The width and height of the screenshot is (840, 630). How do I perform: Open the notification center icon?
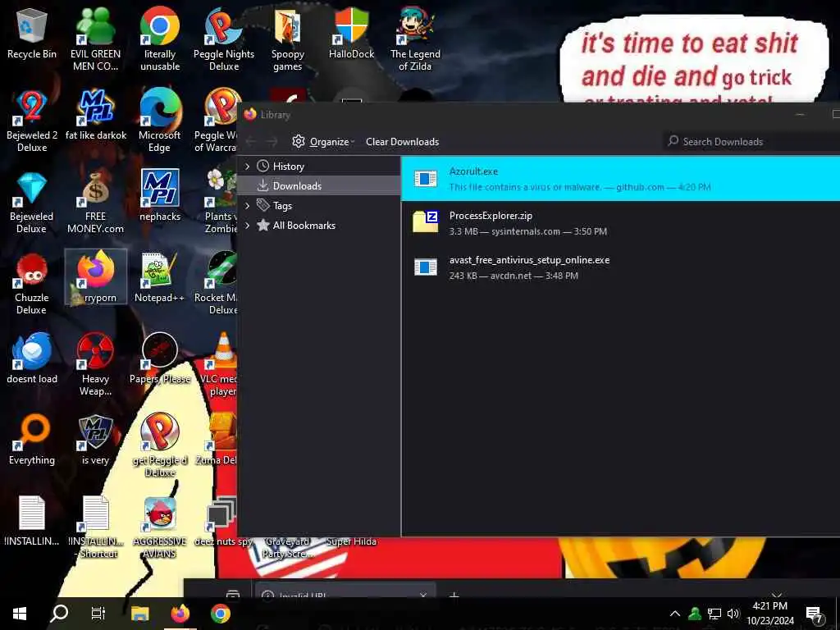(x=814, y=614)
